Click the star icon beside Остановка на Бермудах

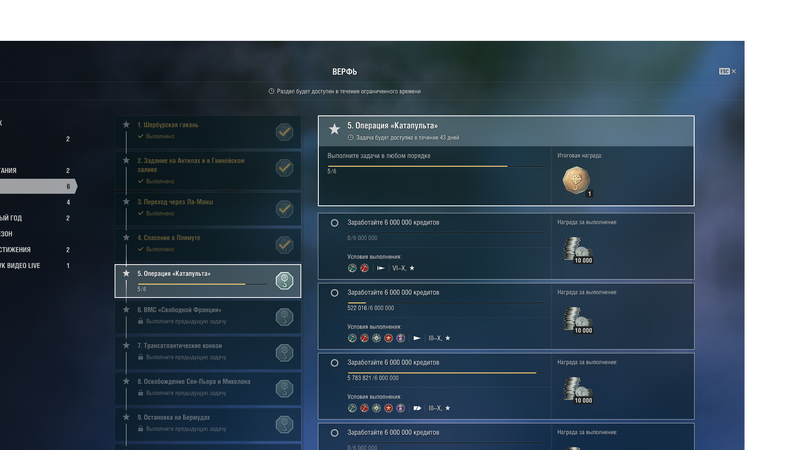pos(126,417)
